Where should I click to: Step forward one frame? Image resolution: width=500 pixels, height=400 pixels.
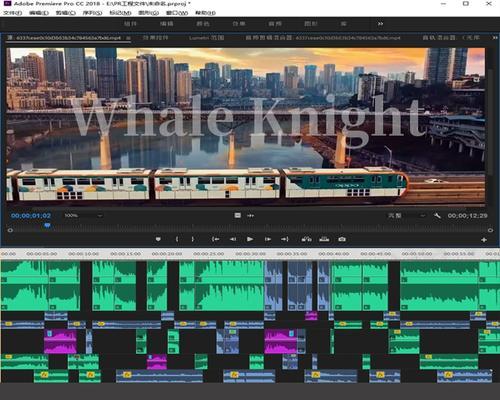tap(268, 239)
